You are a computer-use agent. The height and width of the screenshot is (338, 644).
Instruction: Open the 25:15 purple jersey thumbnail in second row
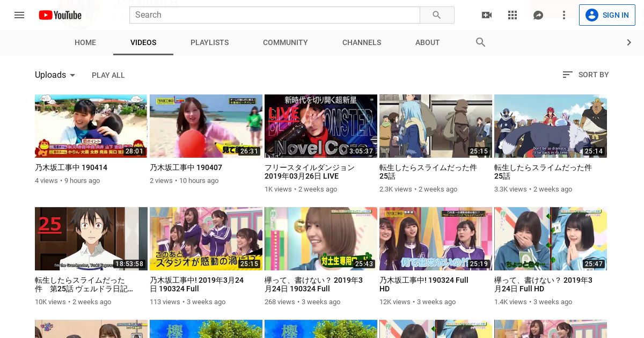coord(206,239)
